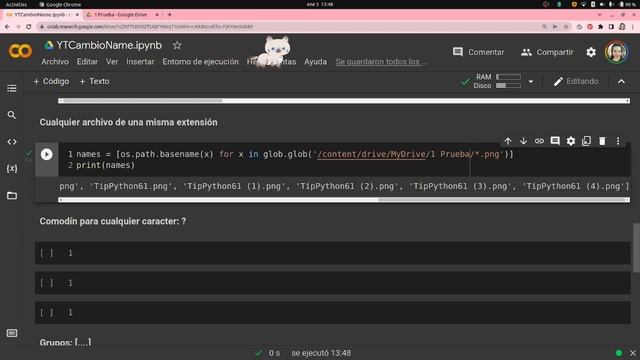
Task: Open the clock at top bar center
Action: (320, 4)
